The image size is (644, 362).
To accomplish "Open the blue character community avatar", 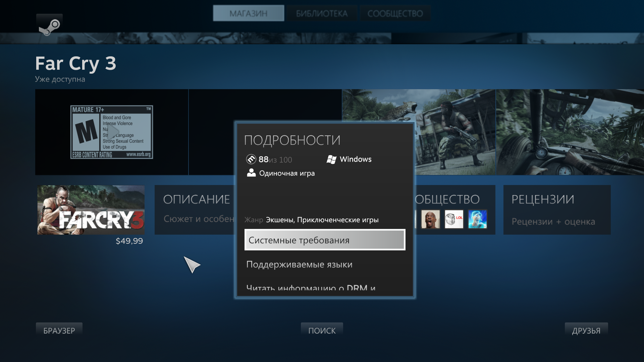I will click(477, 219).
